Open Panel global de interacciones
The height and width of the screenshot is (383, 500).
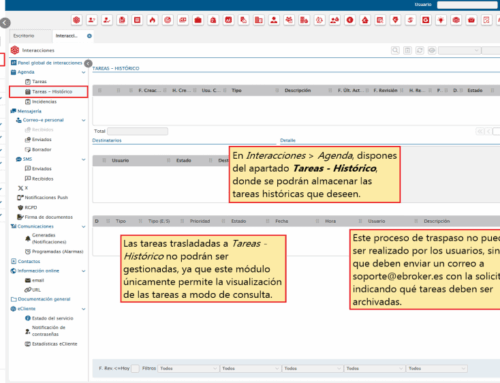pyautogui.click(x=50, y=63)
